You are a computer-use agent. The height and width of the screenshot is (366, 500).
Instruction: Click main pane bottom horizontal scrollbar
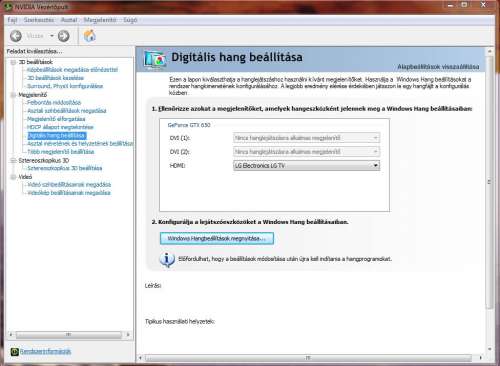coord(308,358)
